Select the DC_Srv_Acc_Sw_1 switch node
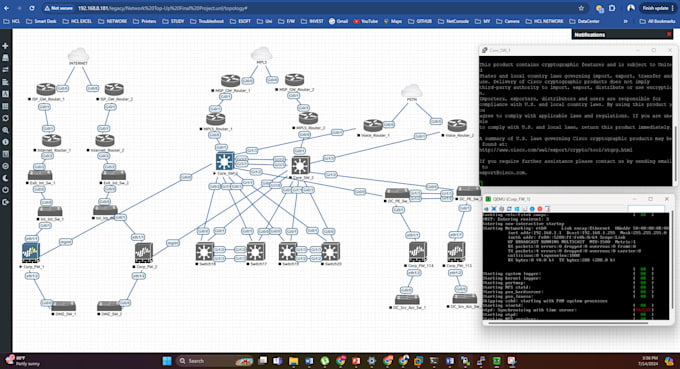This screenshot has height=369, width=680. tap(407, 300)
